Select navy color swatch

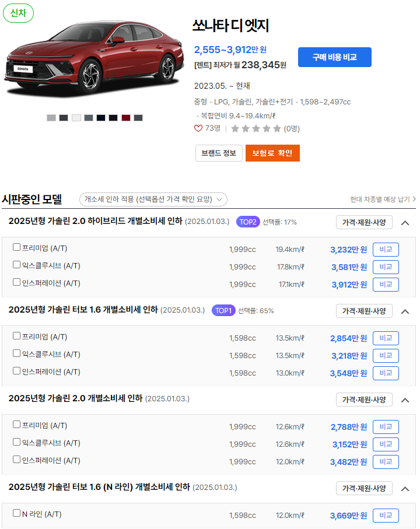coord(101,118)
